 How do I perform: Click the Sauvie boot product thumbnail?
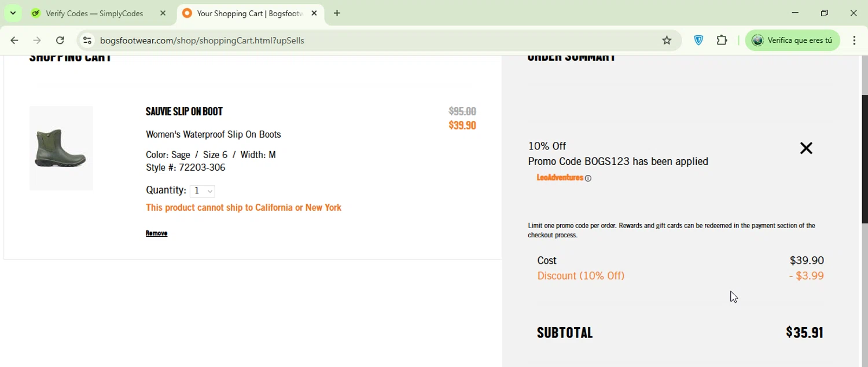(x=61, y=148)
